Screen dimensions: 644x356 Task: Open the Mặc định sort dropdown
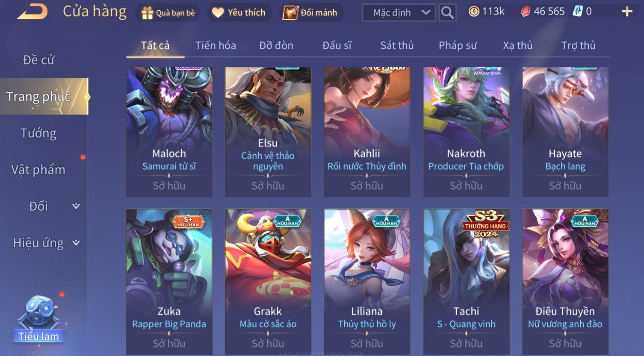coord(399,13)
